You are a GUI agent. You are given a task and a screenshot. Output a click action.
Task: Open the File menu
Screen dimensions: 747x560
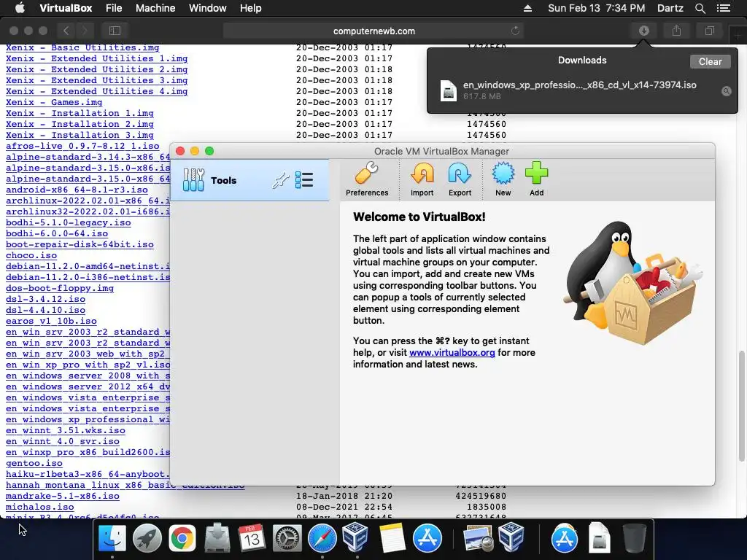(x=114, y=8)
